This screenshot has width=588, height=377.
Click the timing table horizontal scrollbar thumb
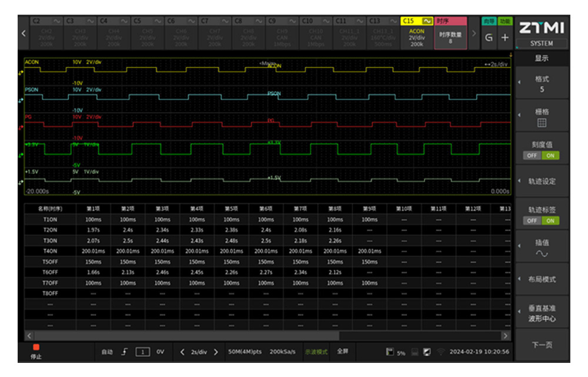coord(187,336)
